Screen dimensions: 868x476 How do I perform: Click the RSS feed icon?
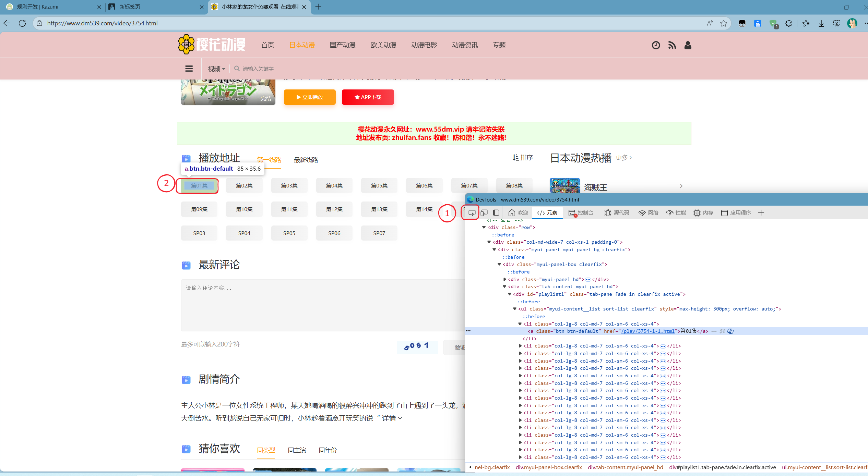coord(672,45)
